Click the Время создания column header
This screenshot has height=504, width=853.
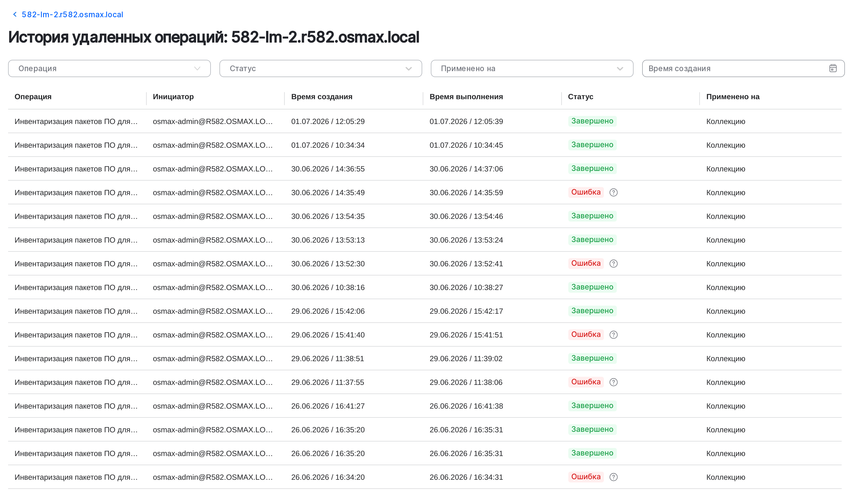[322, 97]
